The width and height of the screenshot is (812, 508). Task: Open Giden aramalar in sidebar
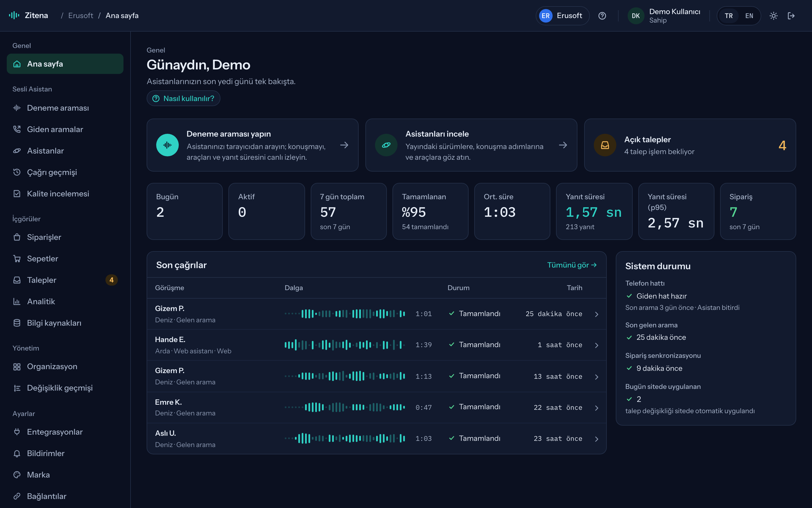click(65, 129)
